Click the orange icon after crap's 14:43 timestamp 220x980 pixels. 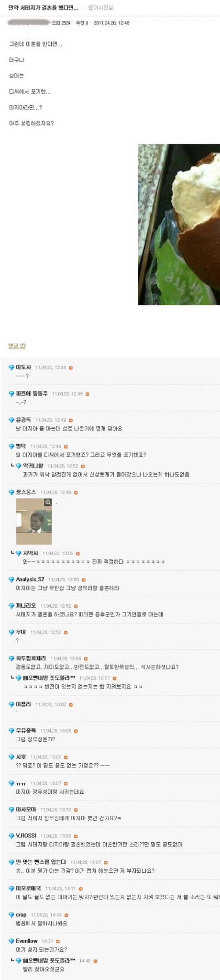(66, 914)
